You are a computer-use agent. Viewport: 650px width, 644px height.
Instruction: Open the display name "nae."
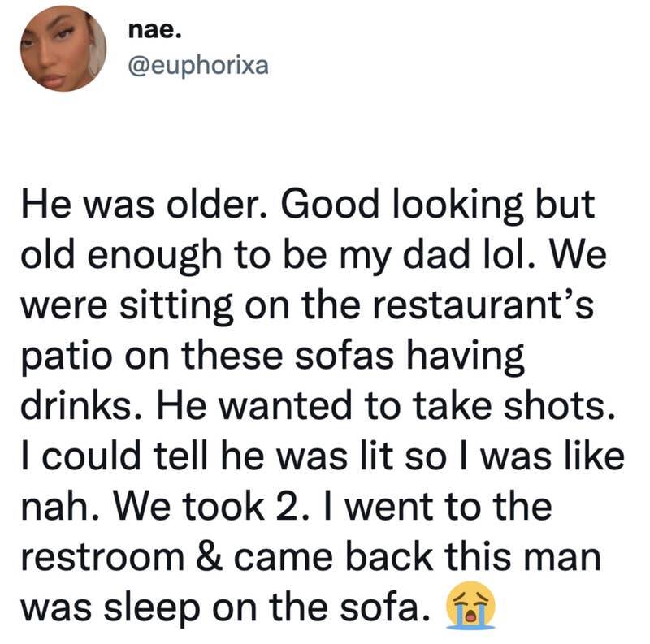click(152, 30)
